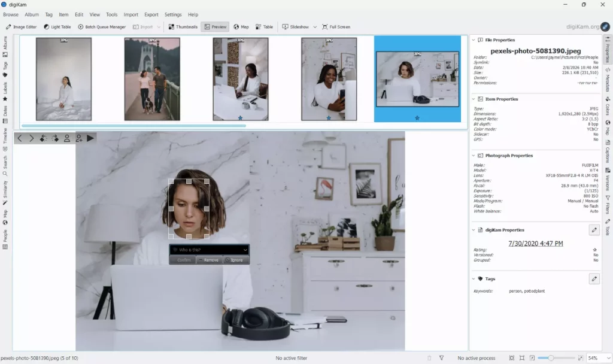
Task: Open the Batch Queue Manager
Action: (x=102, y=27)
